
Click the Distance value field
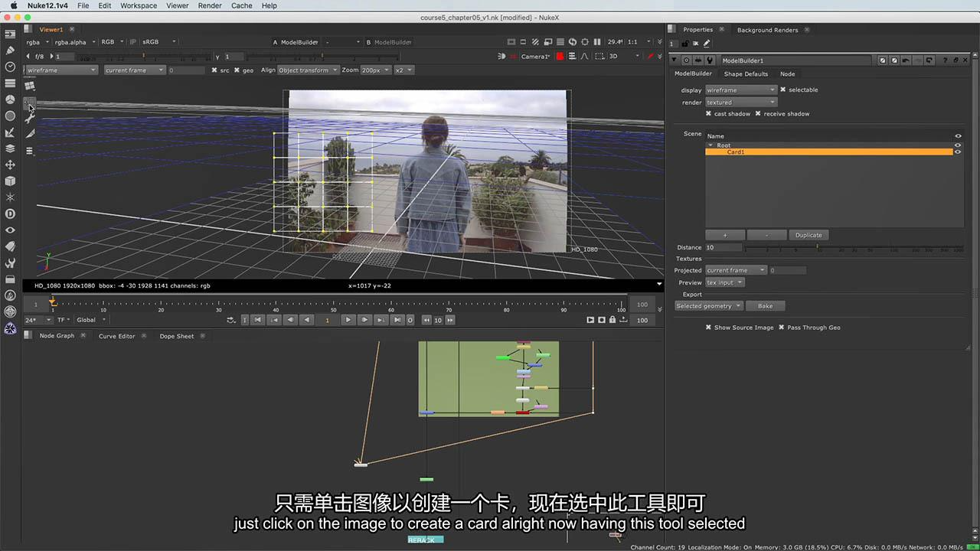pos(723,248)
